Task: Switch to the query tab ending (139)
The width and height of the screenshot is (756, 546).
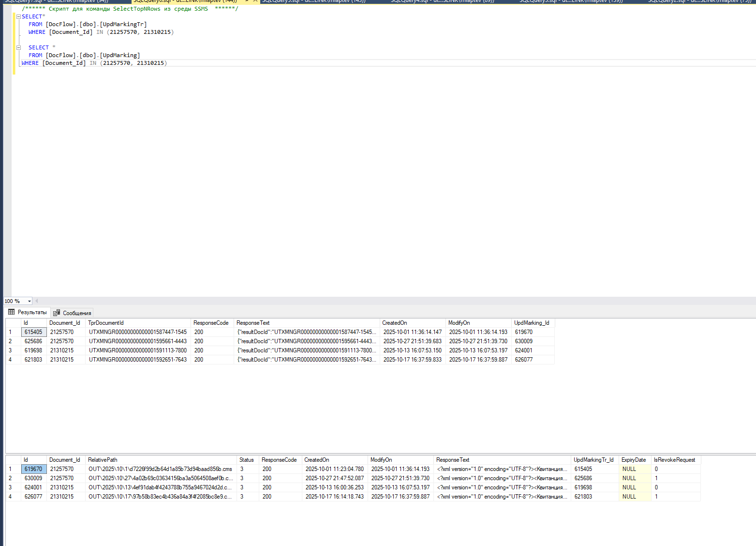Action: (571, 1)
